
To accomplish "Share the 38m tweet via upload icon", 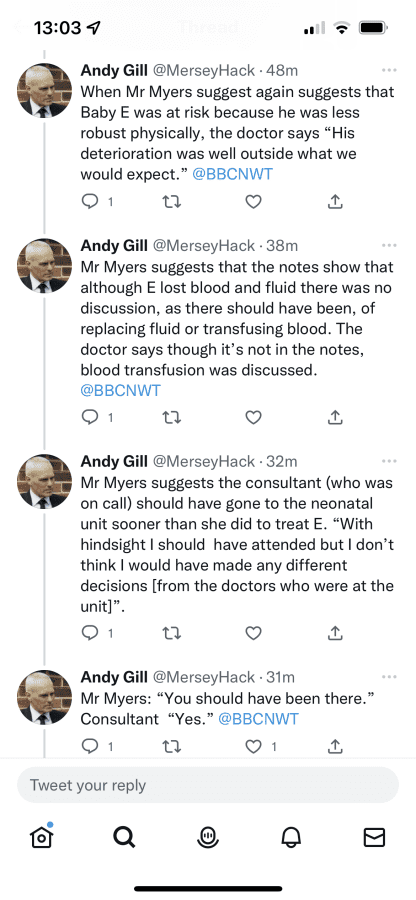I will (336, 417).
